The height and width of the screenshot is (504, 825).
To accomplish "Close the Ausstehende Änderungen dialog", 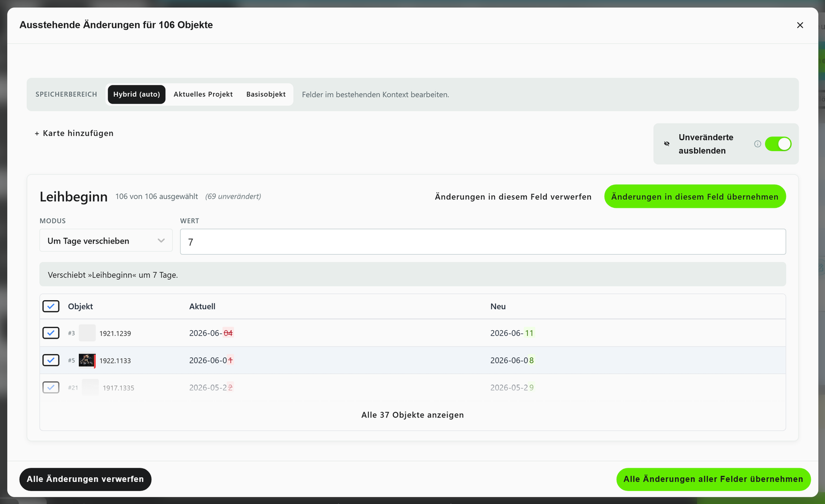I will pyautogui.click(x=800, y=25).
